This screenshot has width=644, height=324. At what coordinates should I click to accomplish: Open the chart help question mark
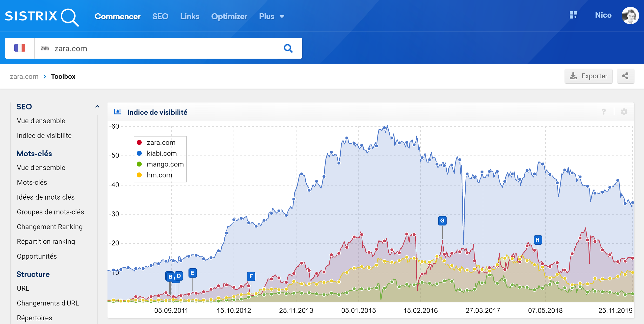pyautogui.click(x=603, y=112)
